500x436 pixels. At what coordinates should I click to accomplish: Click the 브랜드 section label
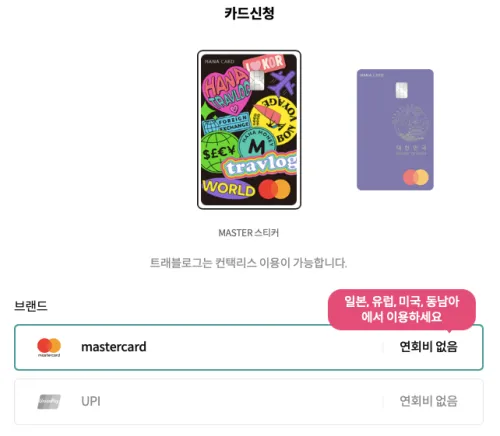coord(31,306)
